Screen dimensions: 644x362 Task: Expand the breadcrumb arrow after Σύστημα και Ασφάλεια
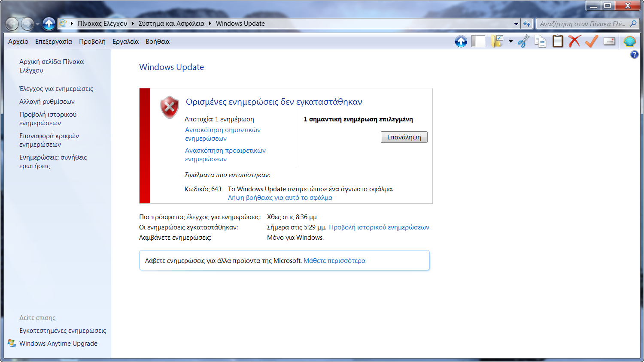click(210, 24)
